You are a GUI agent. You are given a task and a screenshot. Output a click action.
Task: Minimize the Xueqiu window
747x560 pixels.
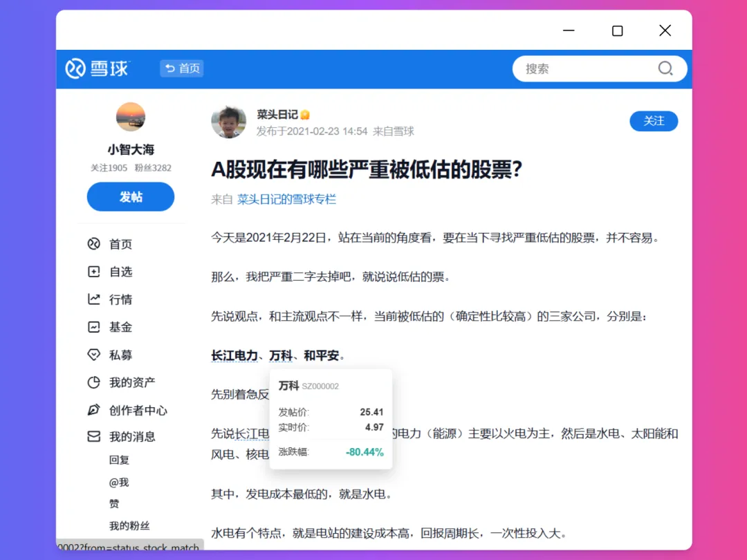click(569, 30)
